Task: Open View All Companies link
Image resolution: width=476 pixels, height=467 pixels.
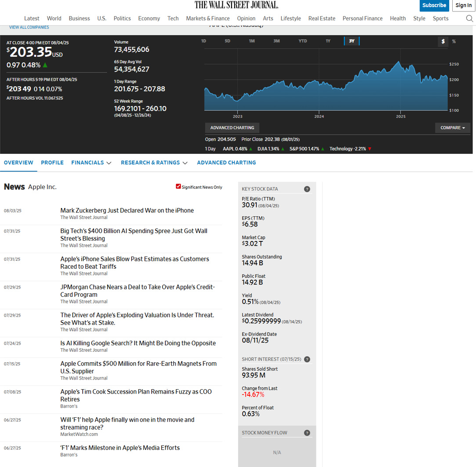Action: [29, 27]
